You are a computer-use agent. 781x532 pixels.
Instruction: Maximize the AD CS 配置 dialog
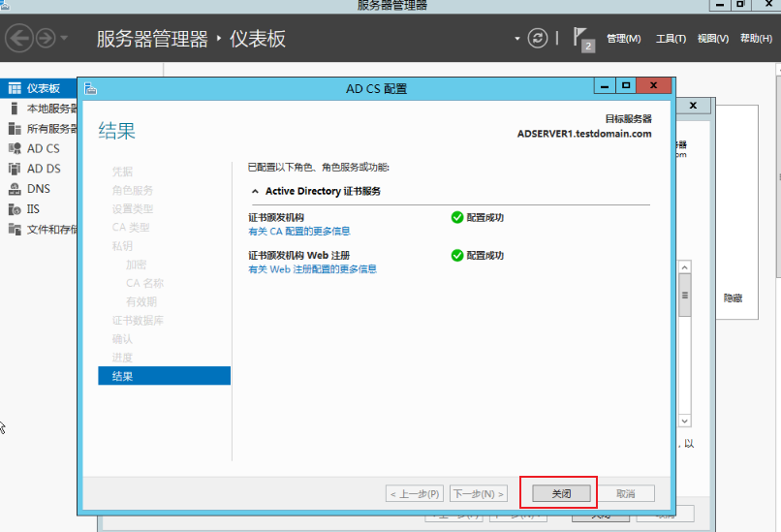626,85
